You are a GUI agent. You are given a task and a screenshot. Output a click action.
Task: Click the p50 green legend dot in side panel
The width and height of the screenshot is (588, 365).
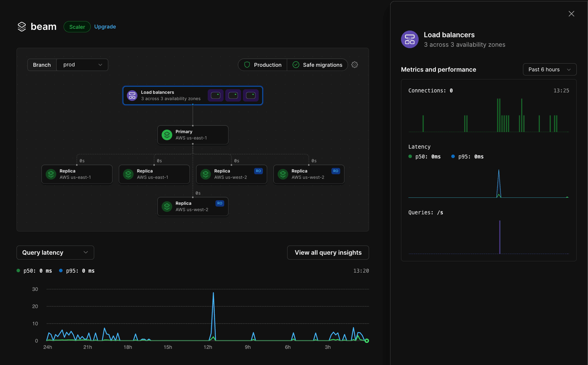pyautogui.click(x=410, y=156)
